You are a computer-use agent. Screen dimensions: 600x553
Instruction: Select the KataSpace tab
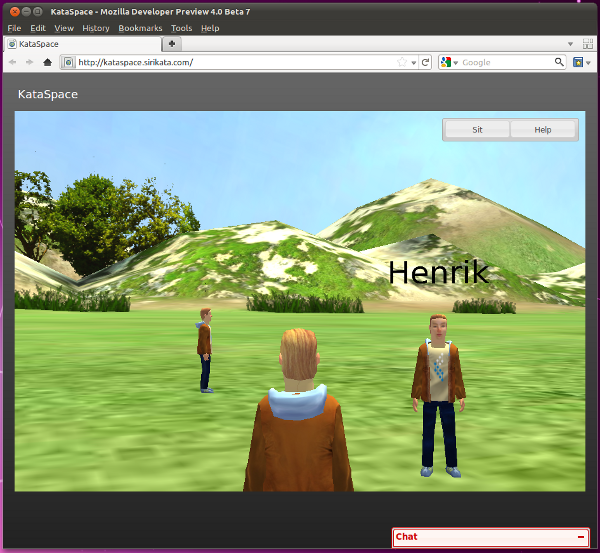point(82,44)
